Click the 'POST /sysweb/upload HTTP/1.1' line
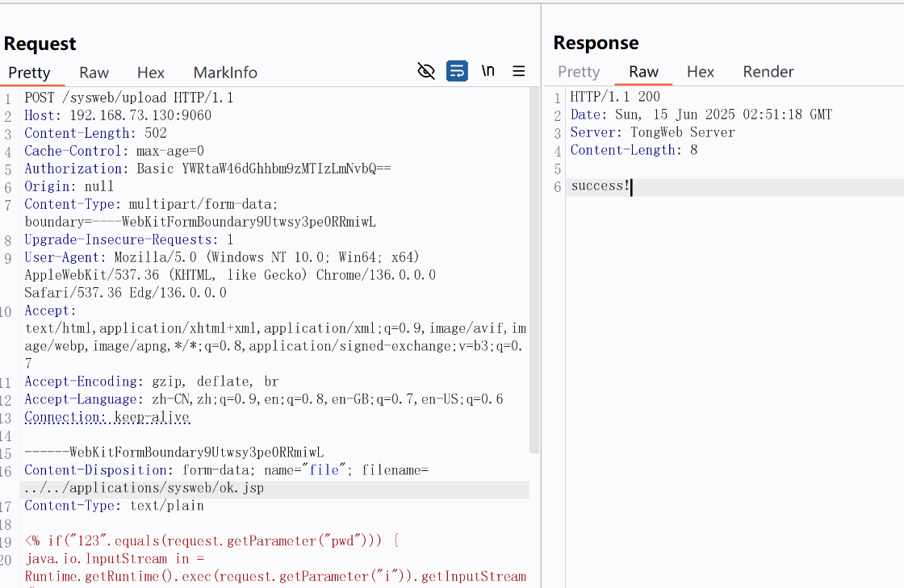 coord(128,98)
